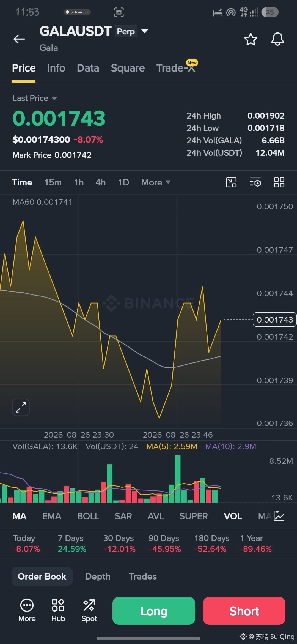Tap the 1 Year -89.46% performance
This screenshot has width=297, height=644.
pyautogui.click(x=255, y=543)
